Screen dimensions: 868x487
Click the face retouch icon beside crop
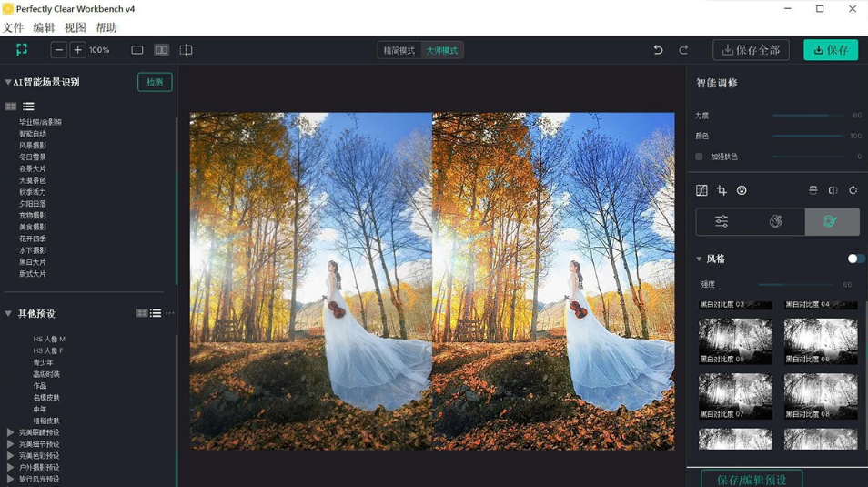[x=742, y=190]
